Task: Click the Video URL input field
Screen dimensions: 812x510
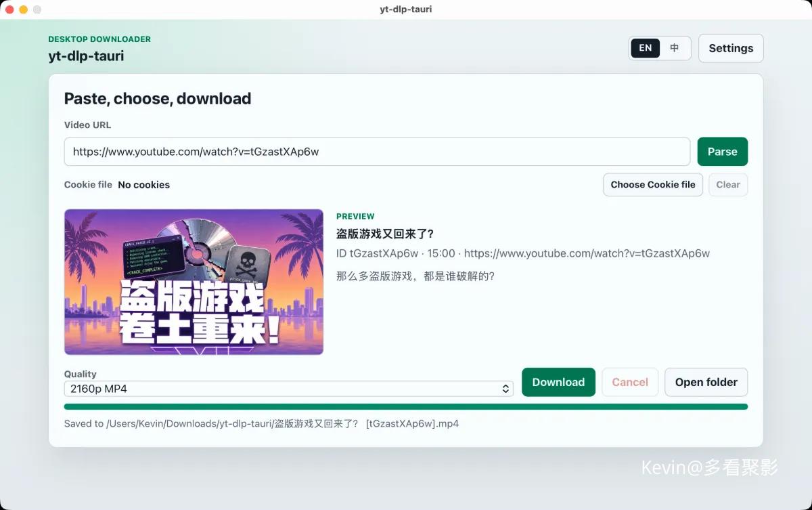Action: pyautogui.click(x=377, y=152)
